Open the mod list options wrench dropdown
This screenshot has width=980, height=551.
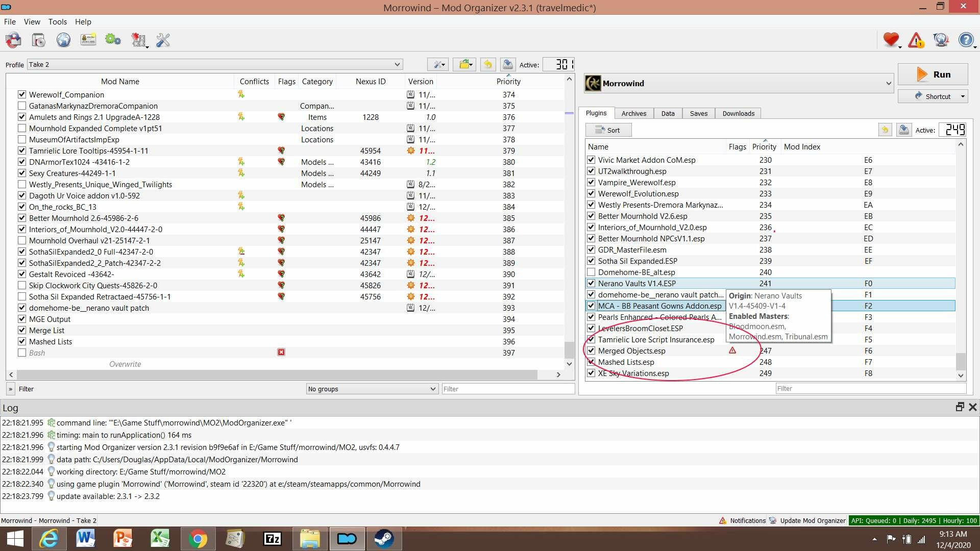(x=438, y=64)
